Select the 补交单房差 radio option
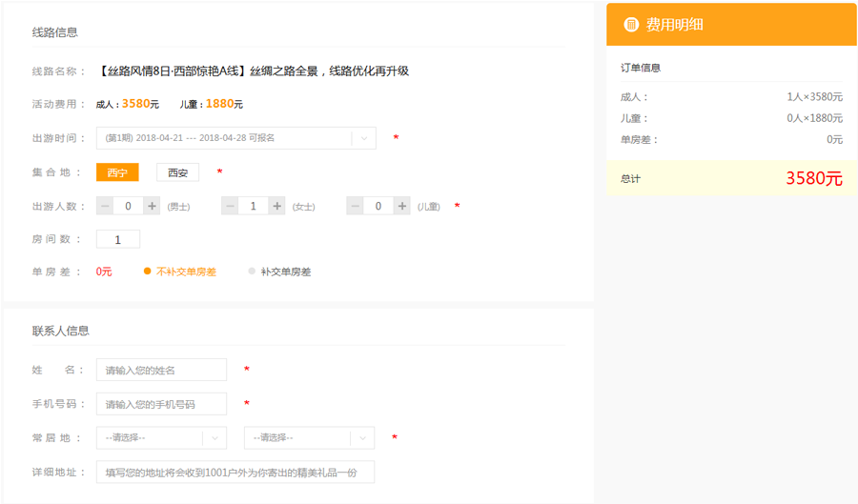Image resolution: width=858 pixels, height=504 pixels. click(279, 272)
